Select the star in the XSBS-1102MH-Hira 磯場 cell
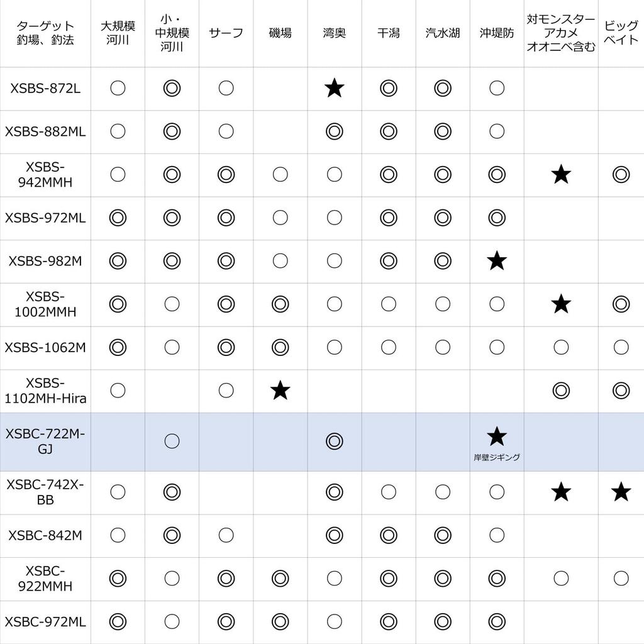644x644 pixels. pyautogui.click(x=280, y=391)
